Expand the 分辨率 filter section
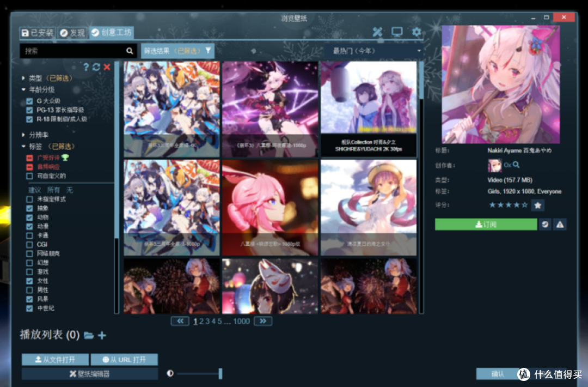 35,135
